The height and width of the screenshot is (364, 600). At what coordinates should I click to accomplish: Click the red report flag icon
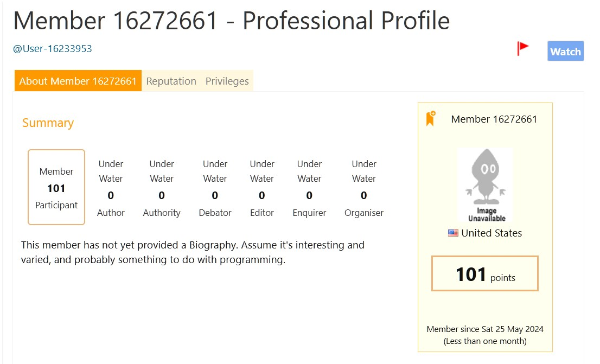(x=522, y=49)
